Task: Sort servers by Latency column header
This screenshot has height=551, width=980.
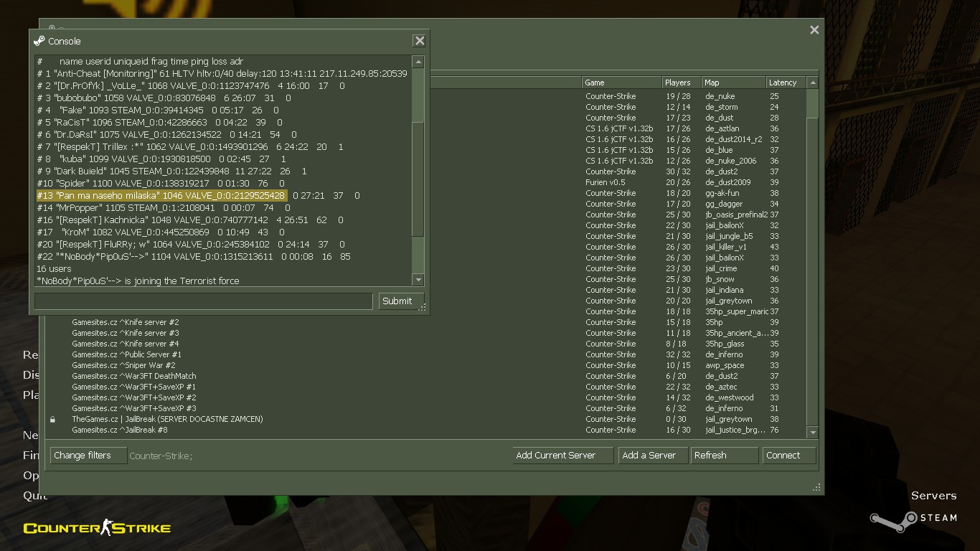Action: click(x=785, y=83)
